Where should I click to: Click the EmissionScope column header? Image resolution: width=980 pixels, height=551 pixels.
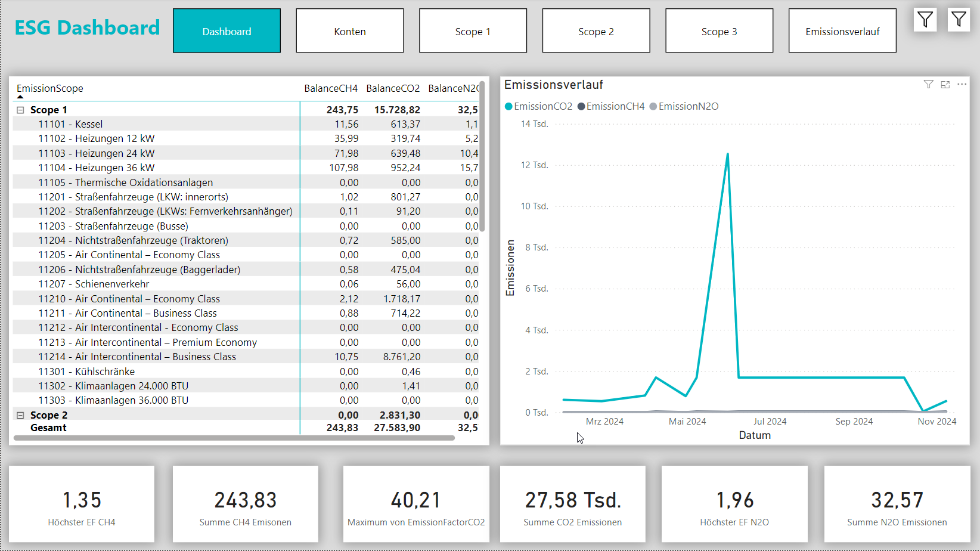click(x=50, y=88)
